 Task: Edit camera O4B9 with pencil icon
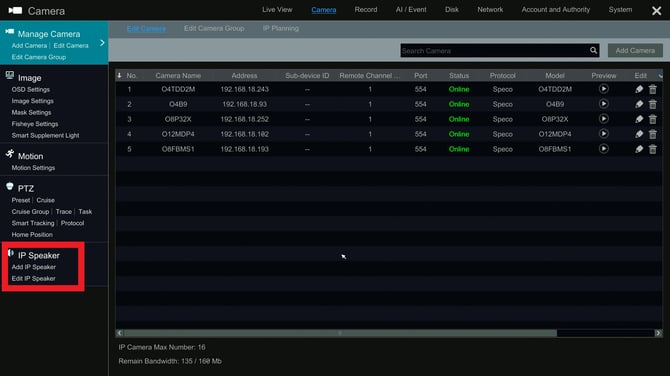tap(639, 104)
